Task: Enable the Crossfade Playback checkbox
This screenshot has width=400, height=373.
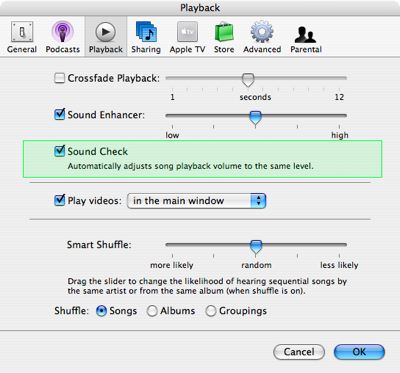Action: 59,78
